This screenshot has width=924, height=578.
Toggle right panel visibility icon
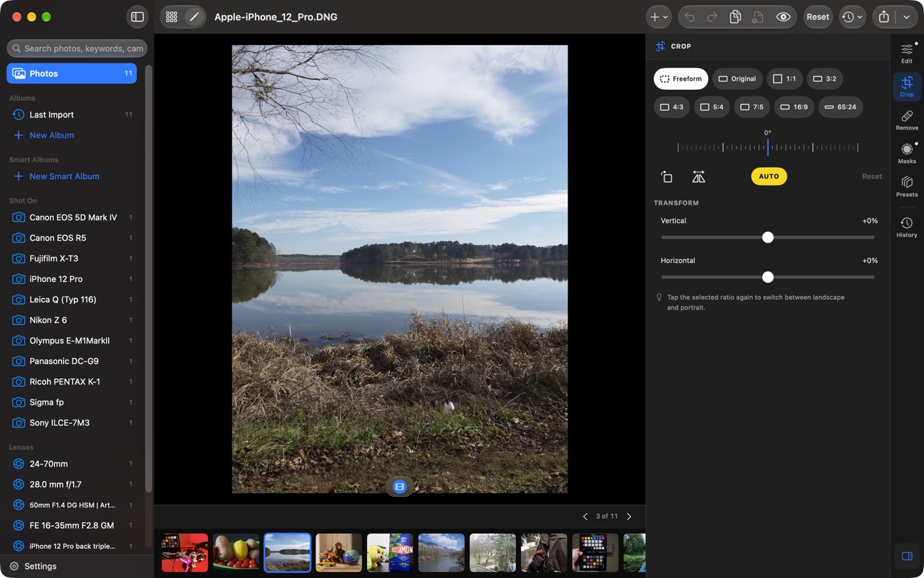(x=907, y=556)
